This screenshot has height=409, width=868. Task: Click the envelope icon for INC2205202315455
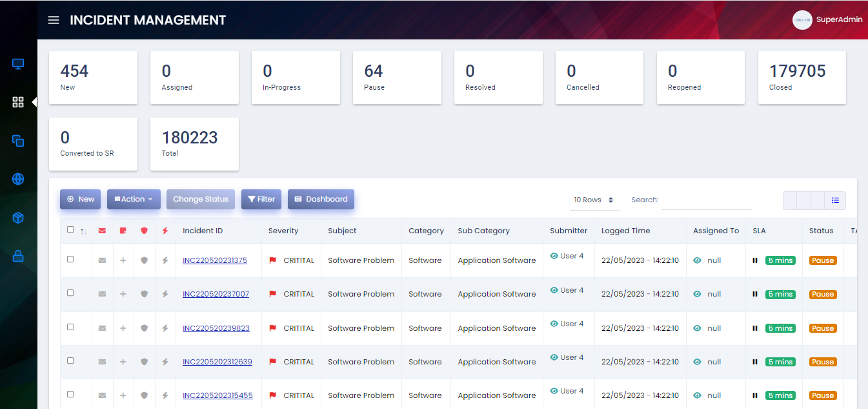tap(102, 395)
